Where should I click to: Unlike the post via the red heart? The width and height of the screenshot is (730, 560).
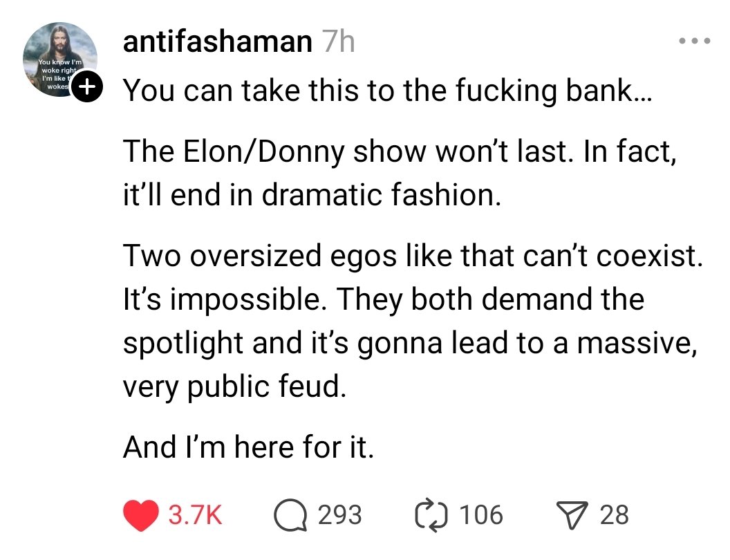click(140, 515)
